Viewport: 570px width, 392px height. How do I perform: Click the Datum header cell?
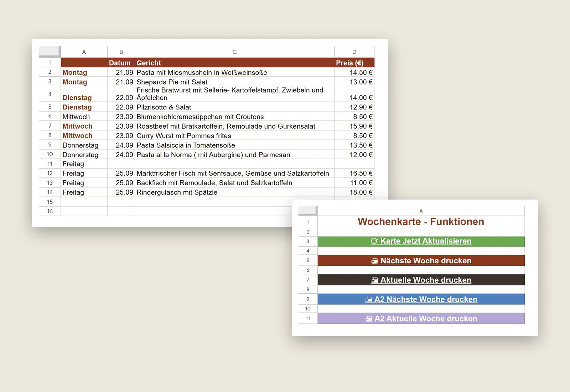tap(121, 63)
